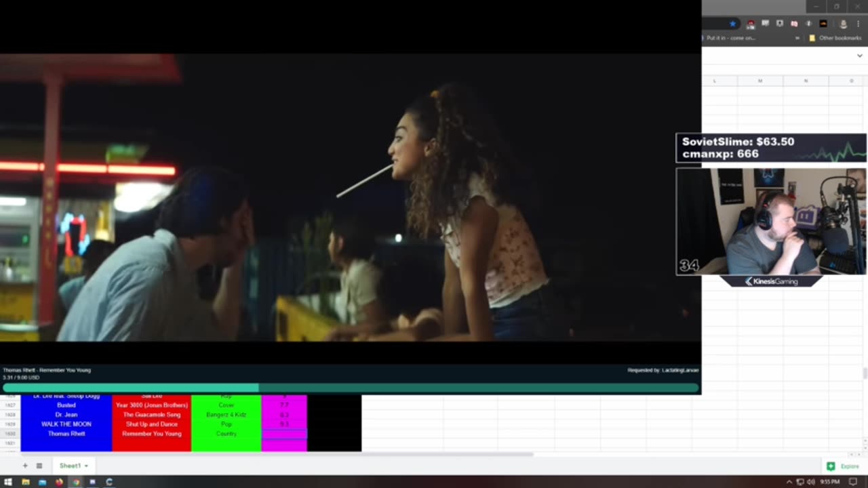Click the 'Requested by: LactatingLarvae' label
The width and height of the screenshot is (868, 488).
point(663,370)
